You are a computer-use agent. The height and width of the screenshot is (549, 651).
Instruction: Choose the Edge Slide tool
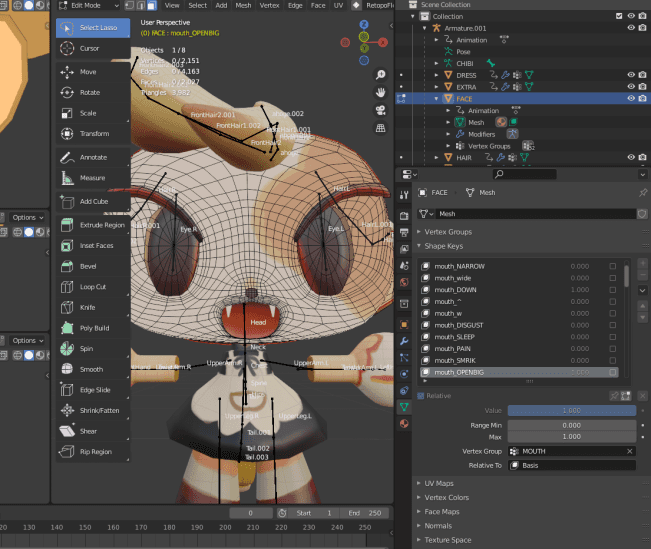tap(93, 390)
